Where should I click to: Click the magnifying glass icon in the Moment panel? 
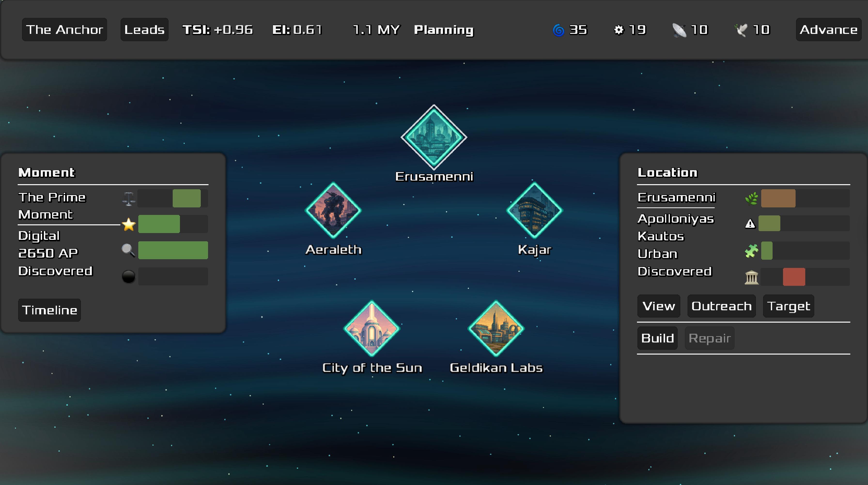[x=128, y=250]
